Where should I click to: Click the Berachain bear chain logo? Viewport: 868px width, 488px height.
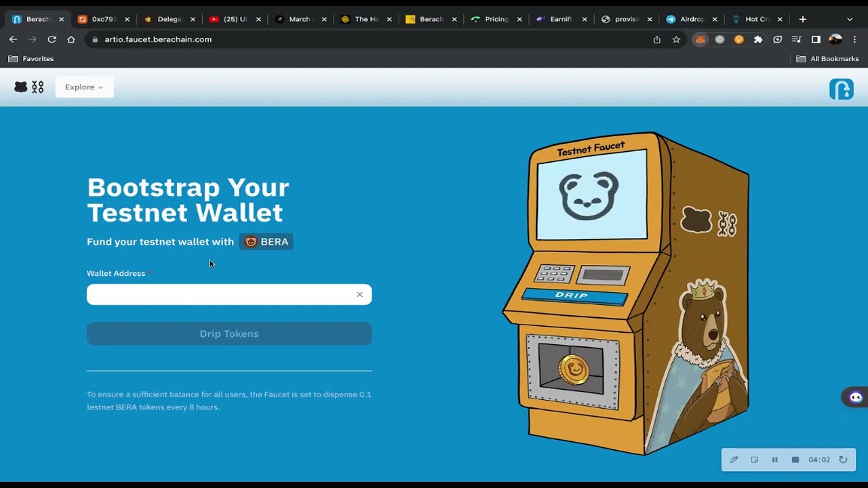tap(29, 87)
